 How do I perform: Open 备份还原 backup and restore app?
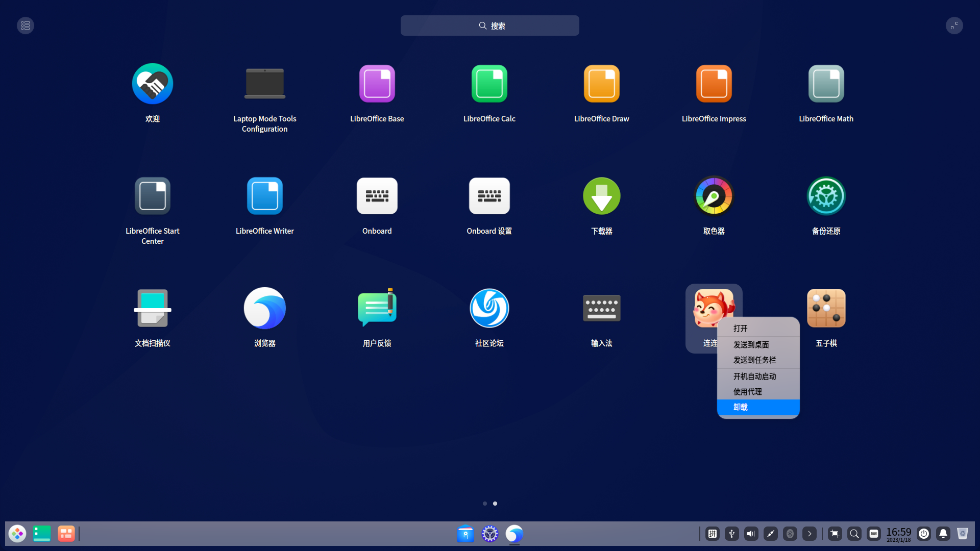tap(826, 196)
